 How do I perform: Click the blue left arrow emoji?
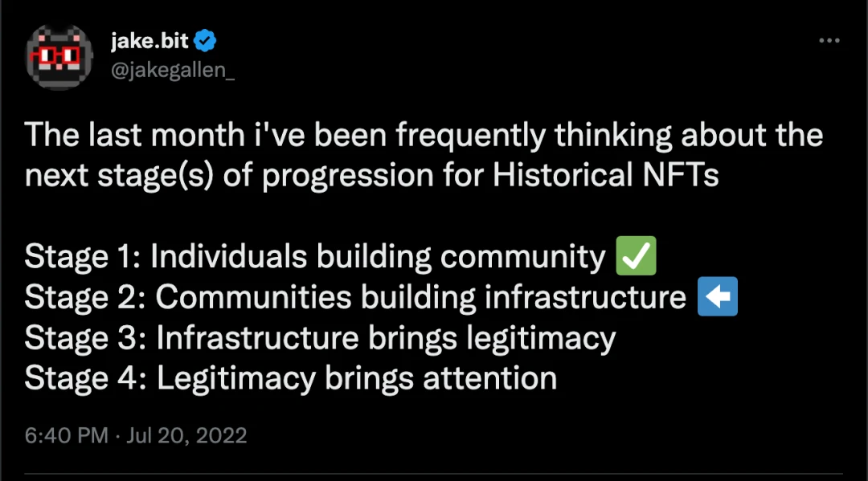click(717, 297)
